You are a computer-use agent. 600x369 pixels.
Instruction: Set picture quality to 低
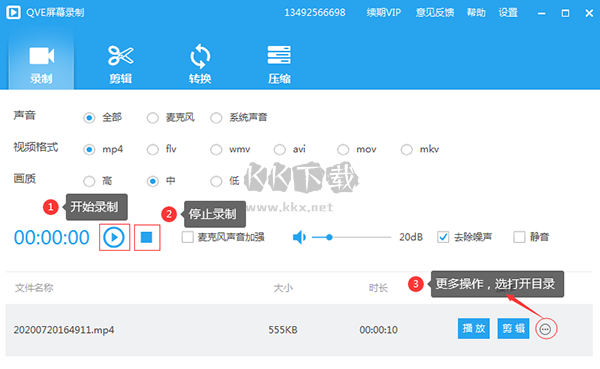(216, 181)
